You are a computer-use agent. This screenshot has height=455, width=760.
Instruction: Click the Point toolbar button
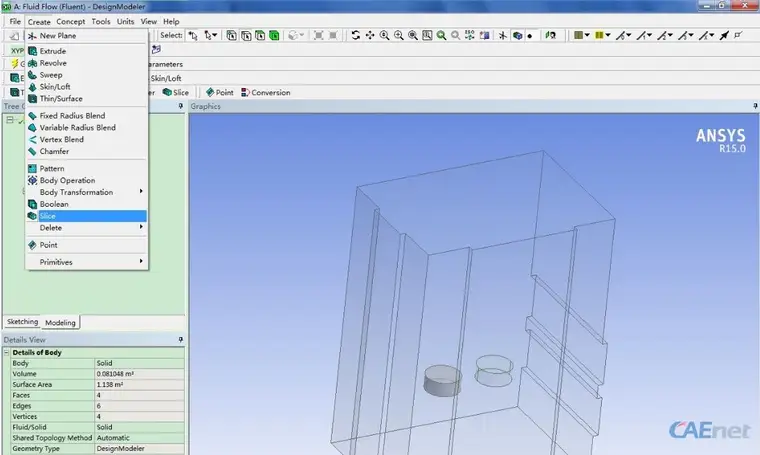220,92
